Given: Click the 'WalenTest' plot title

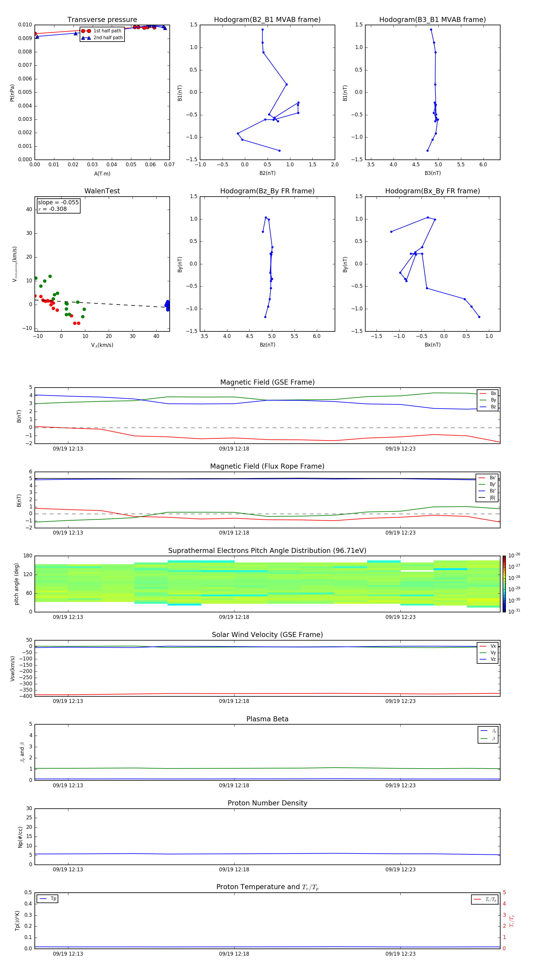Looking at the screenshot, I should point(102,191).
